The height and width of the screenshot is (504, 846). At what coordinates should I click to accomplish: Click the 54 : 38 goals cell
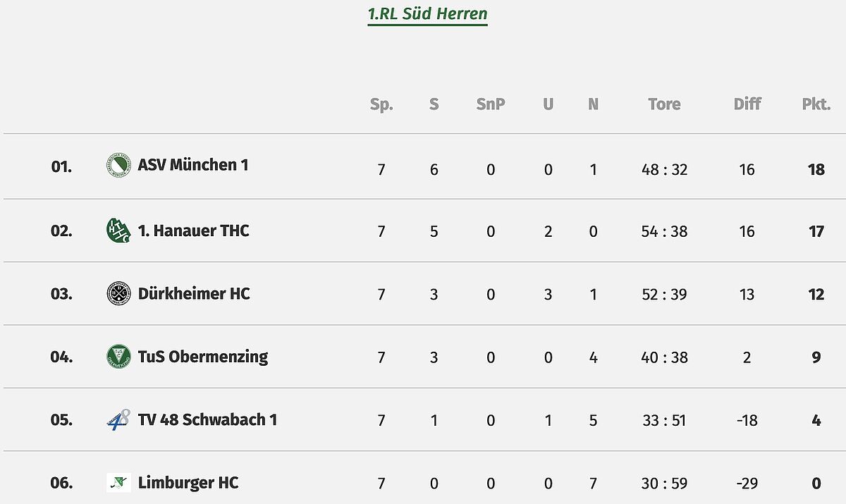point(664,232)
